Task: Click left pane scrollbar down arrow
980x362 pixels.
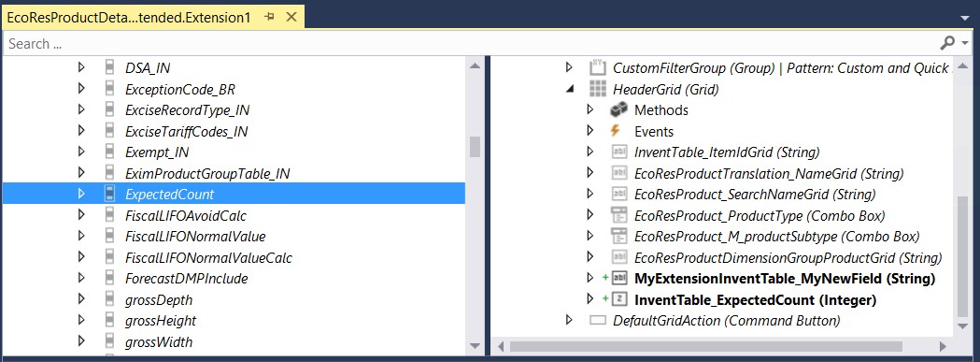Action: click(475, 346)
